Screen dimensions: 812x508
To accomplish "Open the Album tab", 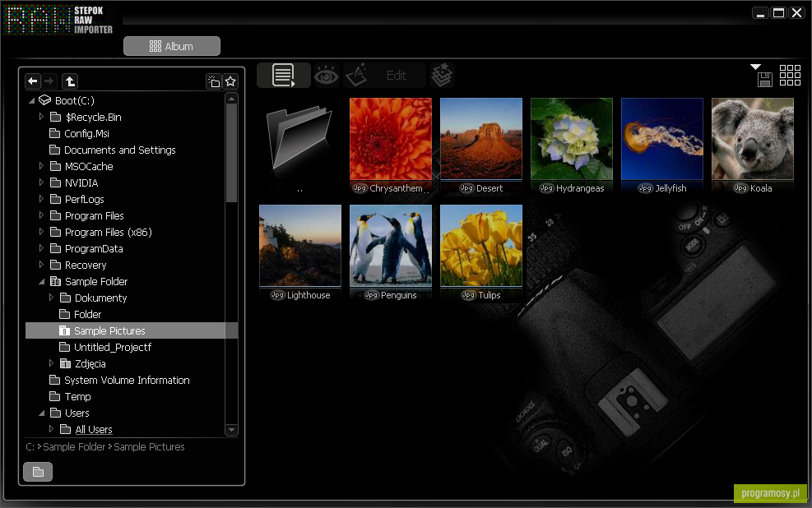I will click(x=172, y=46).
